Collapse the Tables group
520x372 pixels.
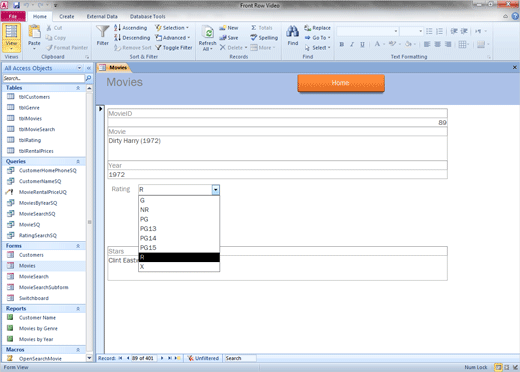pyautogui.click(x=78, y=88)
